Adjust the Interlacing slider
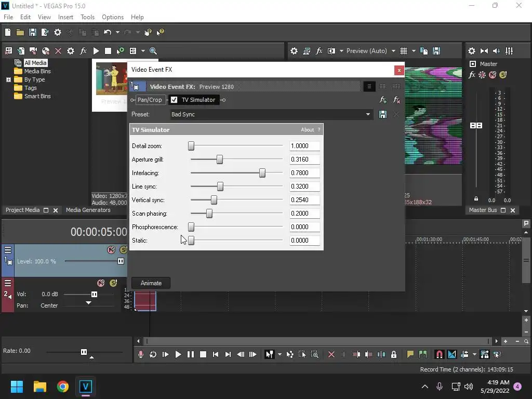Screen dimensions: 532x399 point(262,173)
